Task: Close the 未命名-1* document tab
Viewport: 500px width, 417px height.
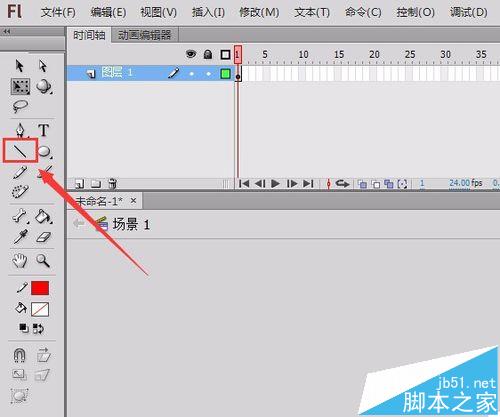Action: click(133, 201)
